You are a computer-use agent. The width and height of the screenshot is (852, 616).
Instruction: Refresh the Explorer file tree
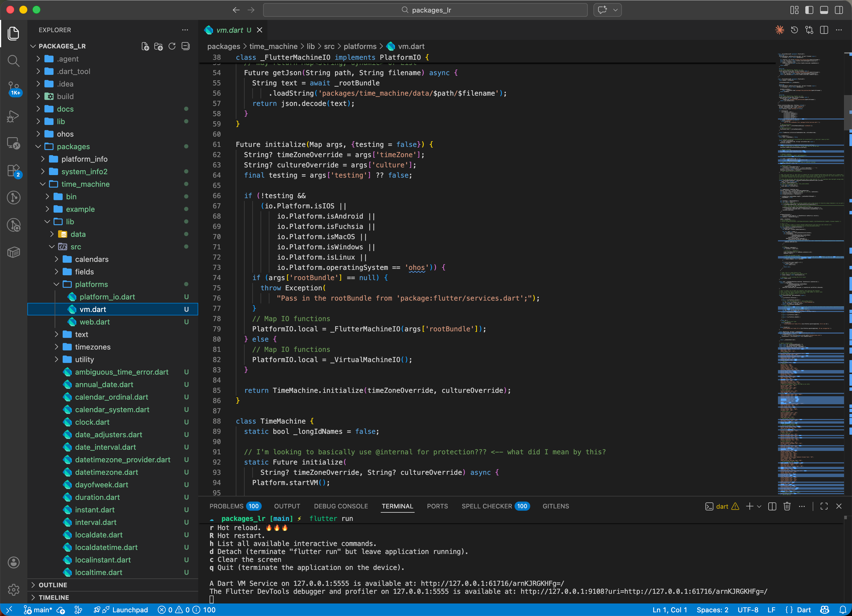(x=172, y=46)
